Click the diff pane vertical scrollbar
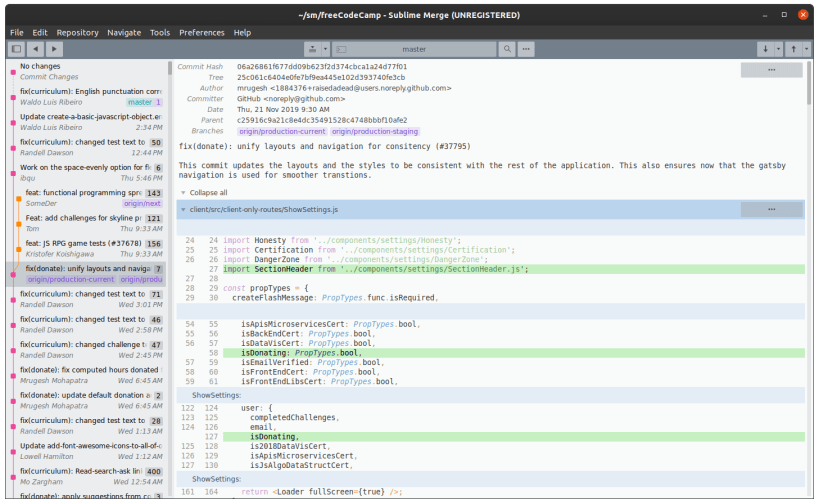Screen dimensions: 819x504 pos(809,84)
